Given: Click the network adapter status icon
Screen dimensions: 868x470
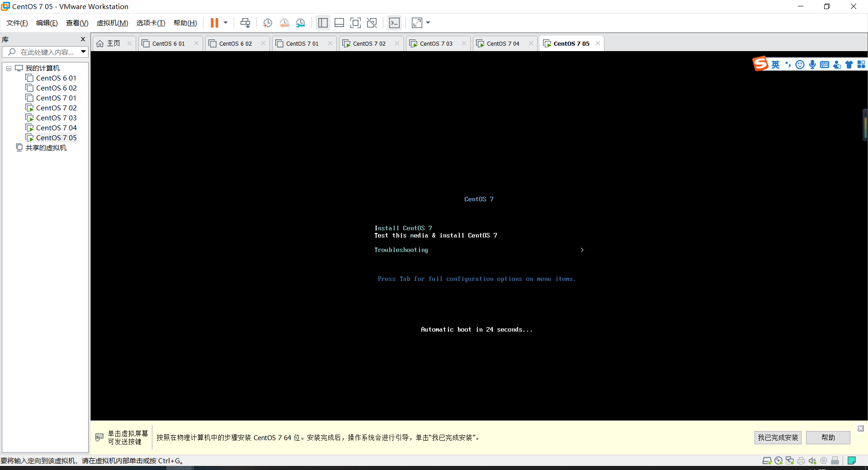Looking at the screenshot, I should [x=790, y=461].
